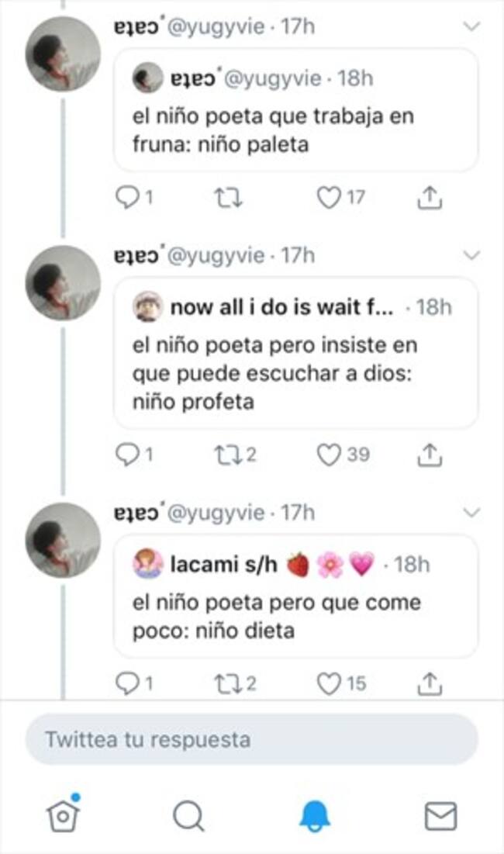Retweet the niño dieta tweet
504x854 pixels.
(228, 683)
